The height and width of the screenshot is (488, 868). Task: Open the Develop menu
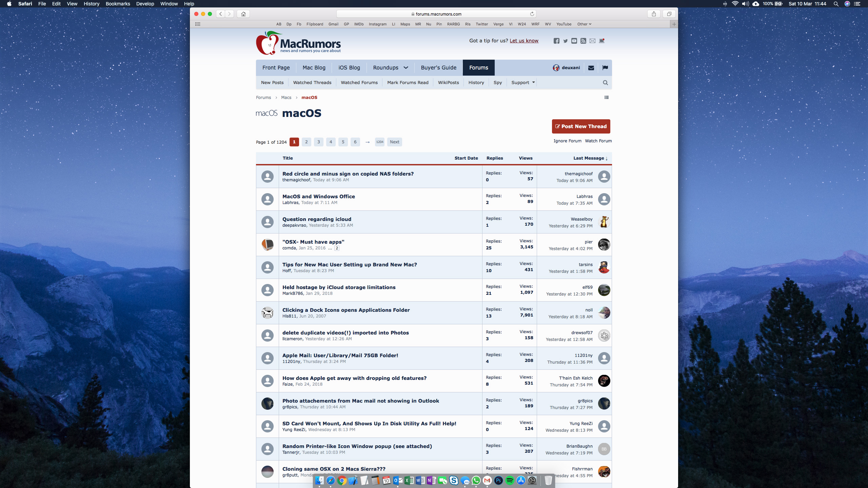[x=145, y=4]
